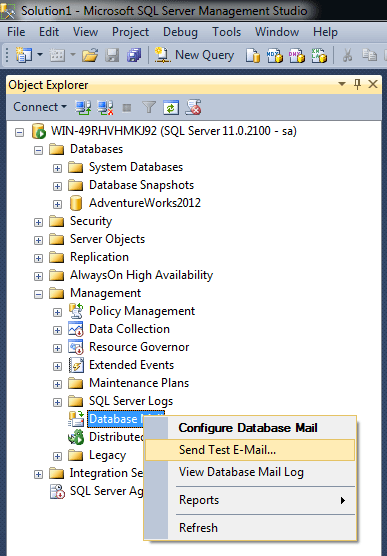The width and height of the screenshot is (387, 556).
Task: Open the Window menu
Action: (x=277, y=32)
